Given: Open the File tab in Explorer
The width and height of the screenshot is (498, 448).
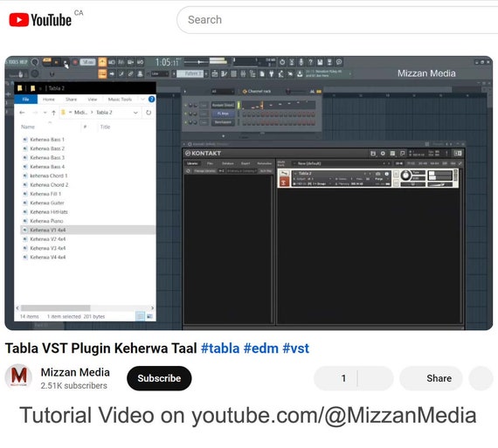Looking at the screenshot, I should [25, 100].
